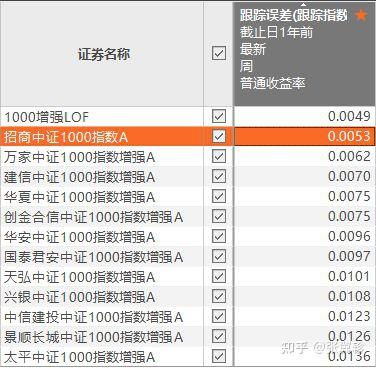Select the 天弘中证1000指数增强A name
Screen dimensions: 376x368
click(80, 277)
